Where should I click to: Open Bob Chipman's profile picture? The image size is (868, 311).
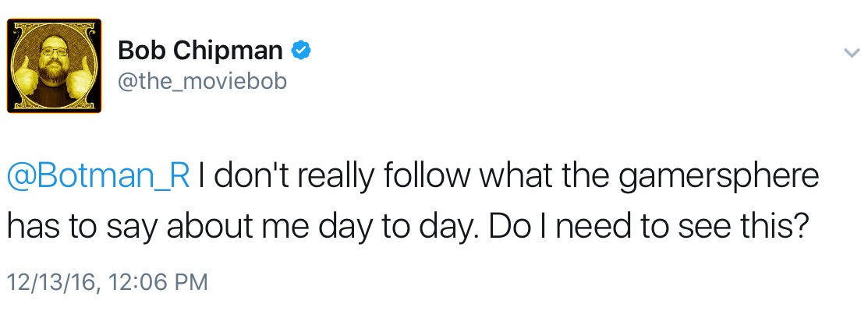click(x=55, y=65)
